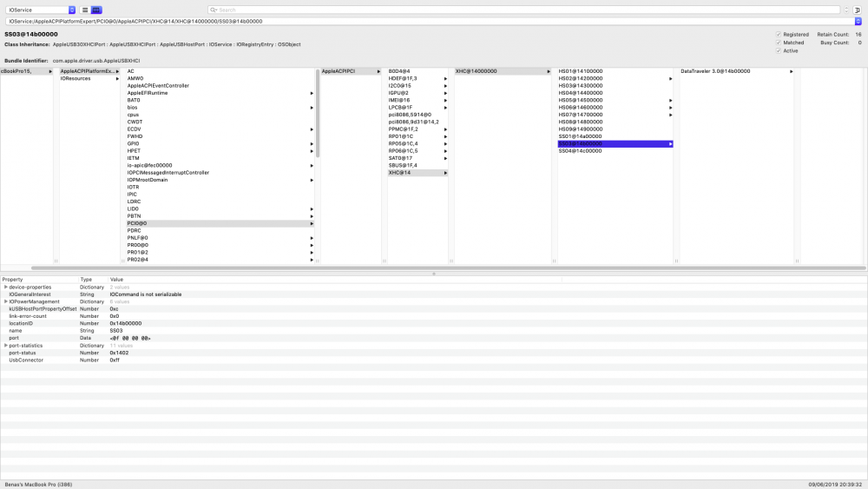
Task: Toggle the Active checkbox
Action: pyautogui.click(x=779, y=51)
